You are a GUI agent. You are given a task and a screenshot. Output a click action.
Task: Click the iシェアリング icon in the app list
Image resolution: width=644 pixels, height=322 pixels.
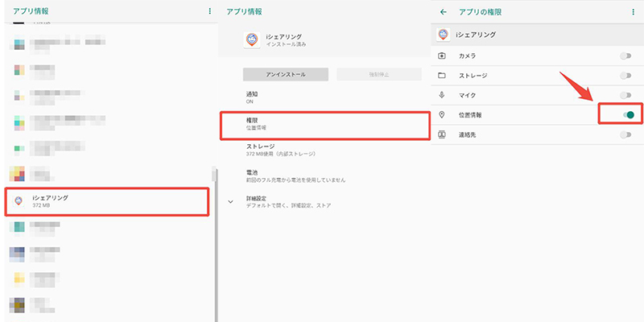coord(18,200)
